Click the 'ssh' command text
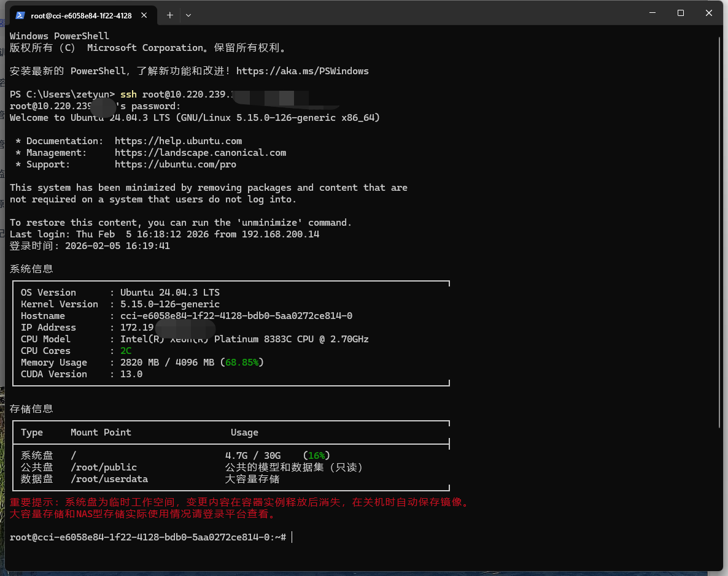The image size is (728, 576). 129,94
